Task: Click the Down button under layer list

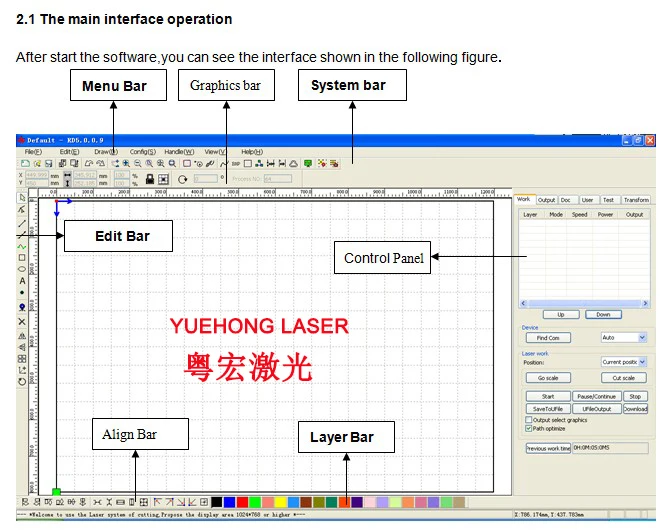Action: tap(603, 315)
